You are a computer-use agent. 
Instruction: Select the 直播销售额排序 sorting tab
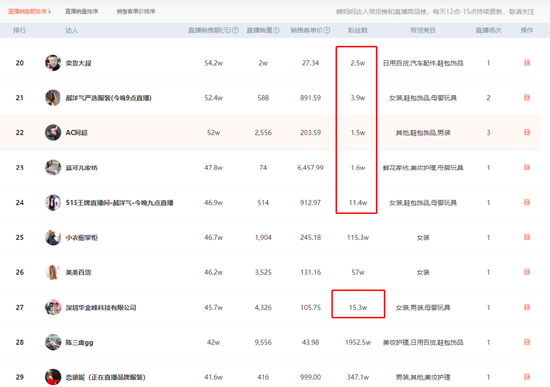coord(29,11)
